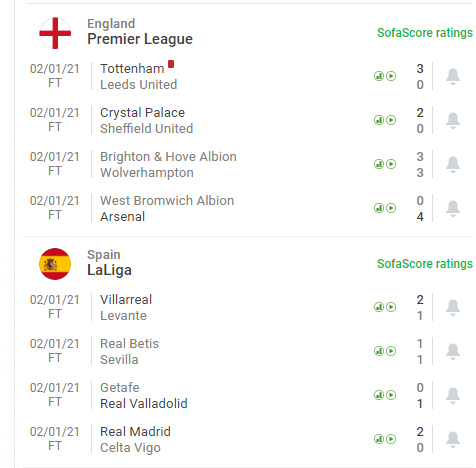Click the Spain flag icon
The width and height of the screenshot is (476, 468).
[55, 264]
